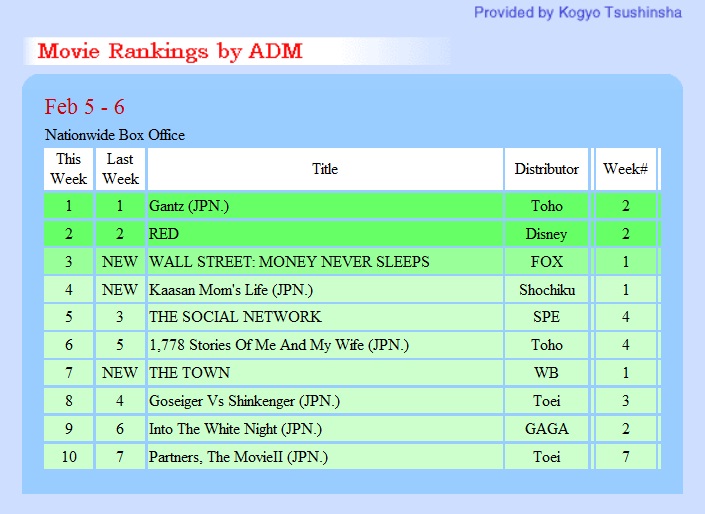Click the 'SPE' distributor cell
Viewport: 705px width, 514px height.
(x=546, y=317)
